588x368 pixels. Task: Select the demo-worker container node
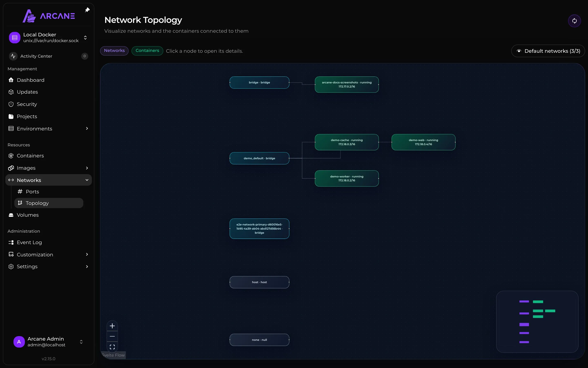tap(347, 178)
